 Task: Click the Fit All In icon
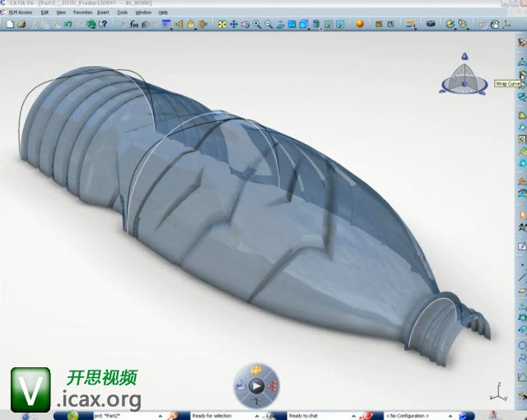point(222,24)
